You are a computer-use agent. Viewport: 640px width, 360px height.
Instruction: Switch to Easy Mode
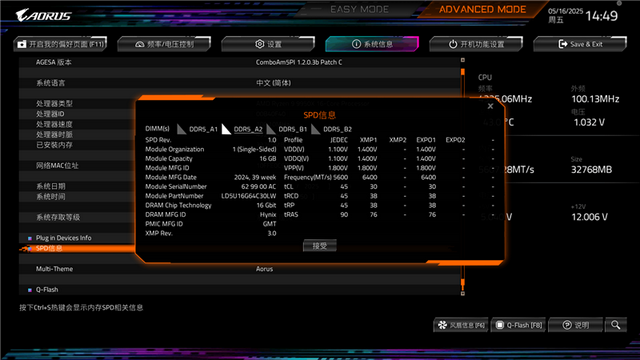click(359, 9)
